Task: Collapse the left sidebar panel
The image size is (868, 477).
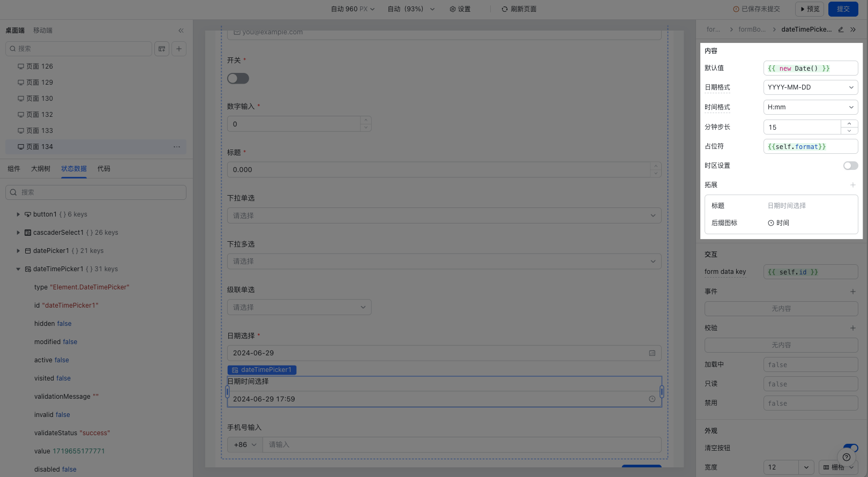Action: click(181, 31)
